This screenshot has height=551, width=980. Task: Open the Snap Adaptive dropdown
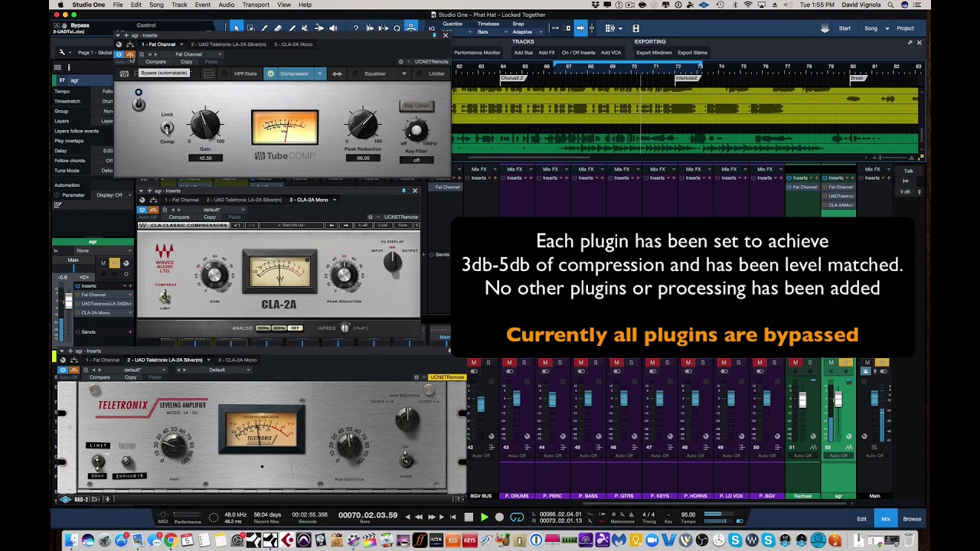528,32
